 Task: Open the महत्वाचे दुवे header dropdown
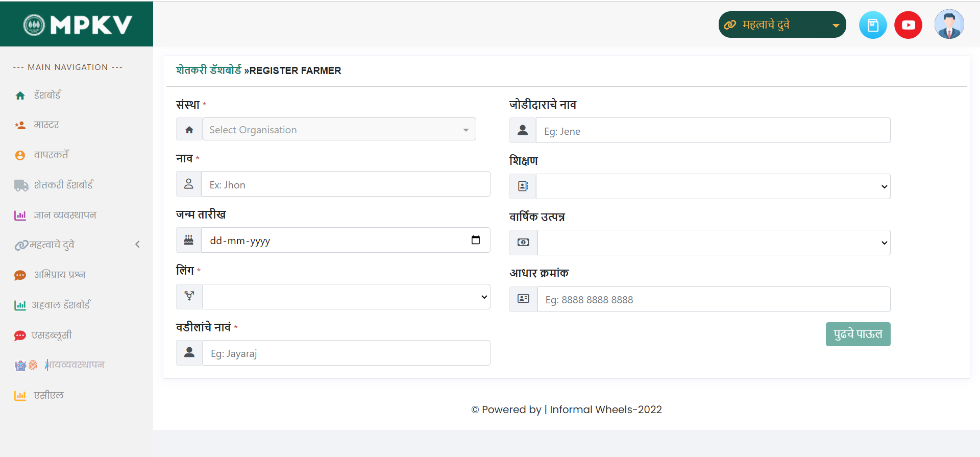click(782, 25)
